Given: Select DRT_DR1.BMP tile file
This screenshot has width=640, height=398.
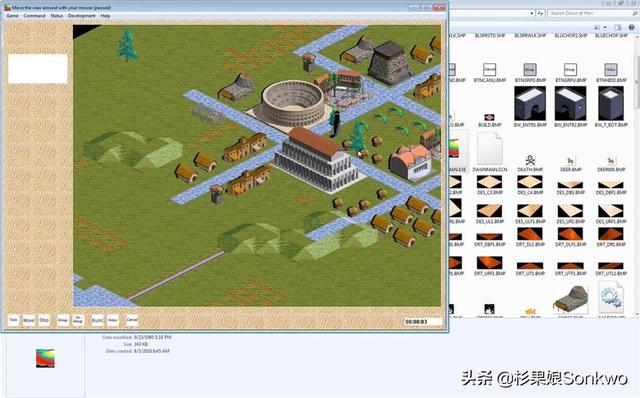Looking at the screenshot, I should 611,237.
